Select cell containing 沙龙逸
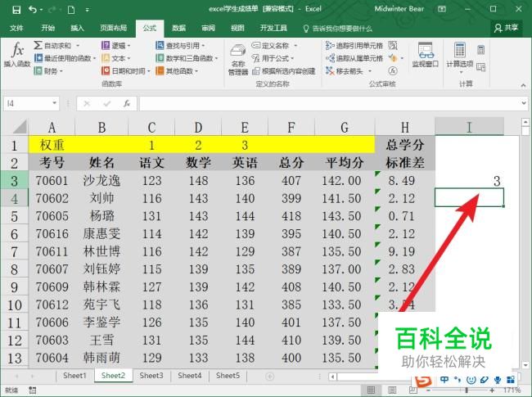This screenshot has height=397, width=532. pos(101,181)
